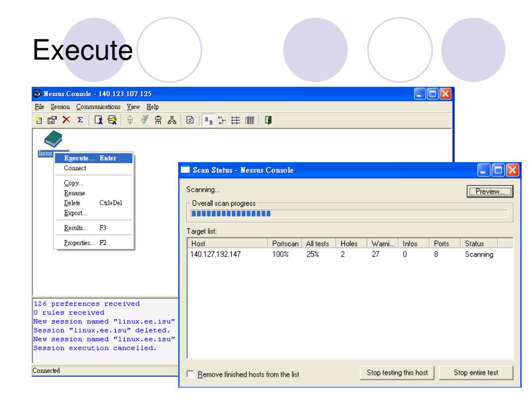Viewport: 532px width, 399px height.
Task: Choose Results... in the context menu
Action: (94, 228)
